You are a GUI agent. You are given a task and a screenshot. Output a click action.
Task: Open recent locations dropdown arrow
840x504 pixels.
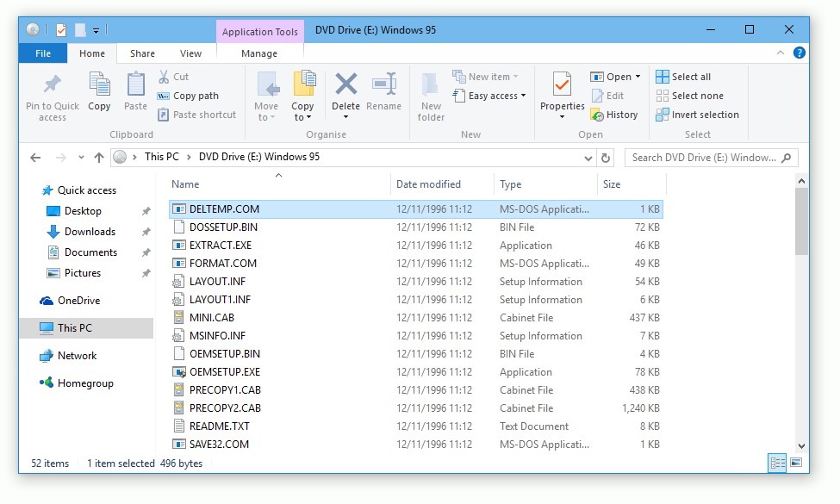(81, 158)
